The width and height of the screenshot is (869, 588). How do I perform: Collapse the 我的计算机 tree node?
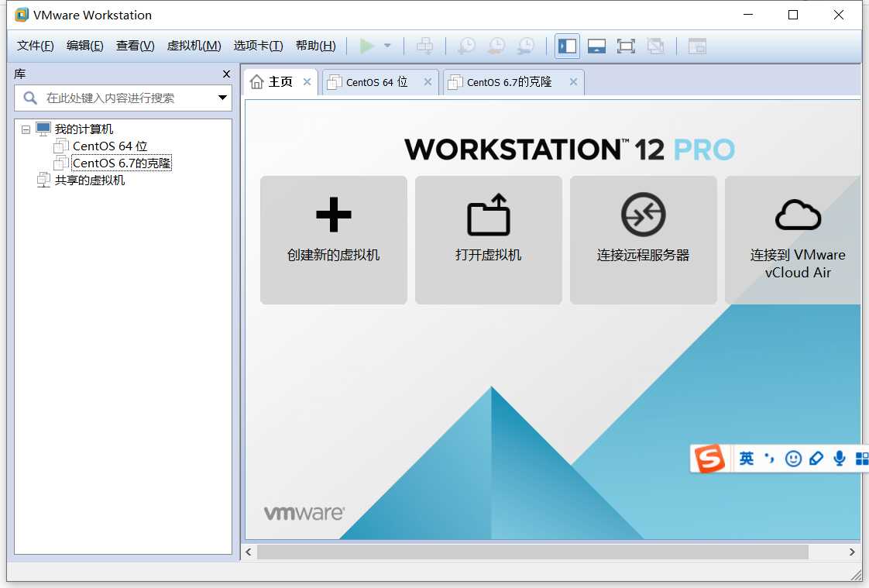tap(26, 129)
